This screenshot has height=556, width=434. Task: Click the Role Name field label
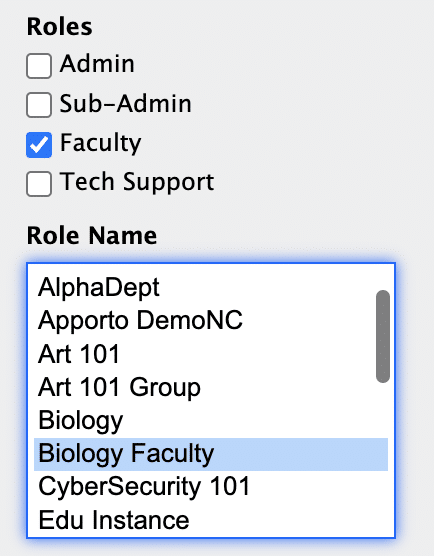click(92, 235)
